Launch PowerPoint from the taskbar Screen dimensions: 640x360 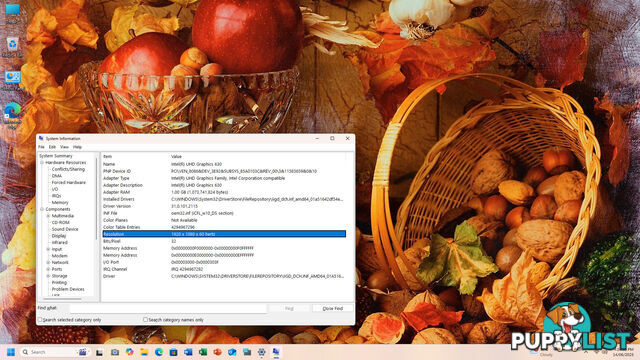click(218, 352)
